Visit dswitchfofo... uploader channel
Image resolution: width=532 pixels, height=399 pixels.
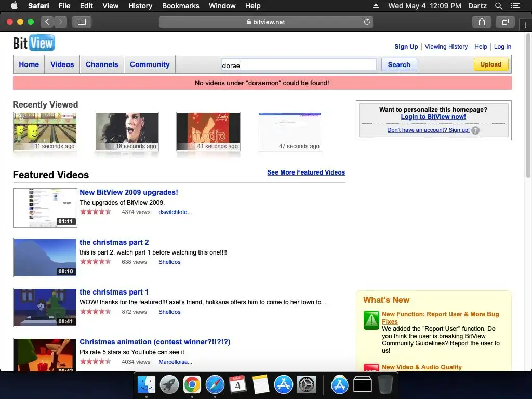pyautogui.click(x=175, y=212)
